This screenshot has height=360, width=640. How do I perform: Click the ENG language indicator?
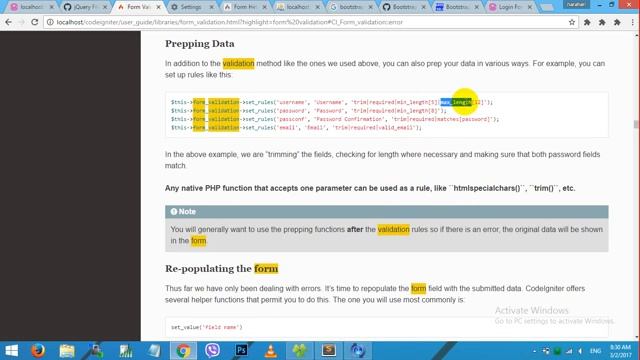tap(596, 351)
